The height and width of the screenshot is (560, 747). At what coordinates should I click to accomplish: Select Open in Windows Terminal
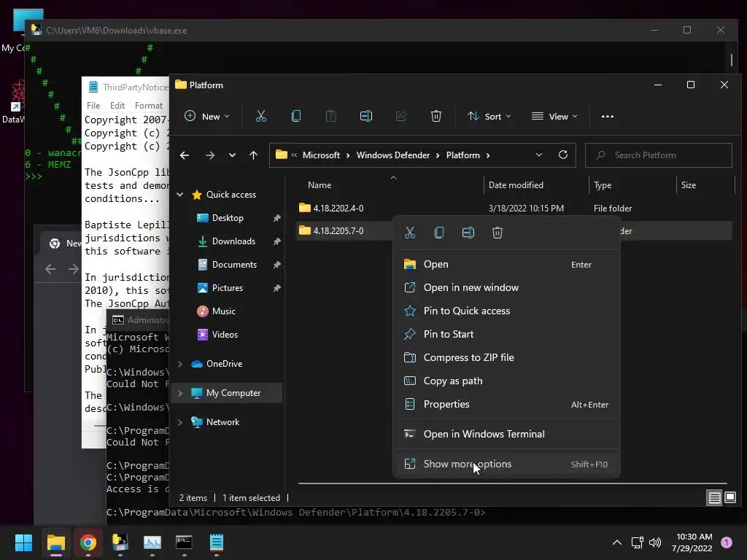coord(506,435)
